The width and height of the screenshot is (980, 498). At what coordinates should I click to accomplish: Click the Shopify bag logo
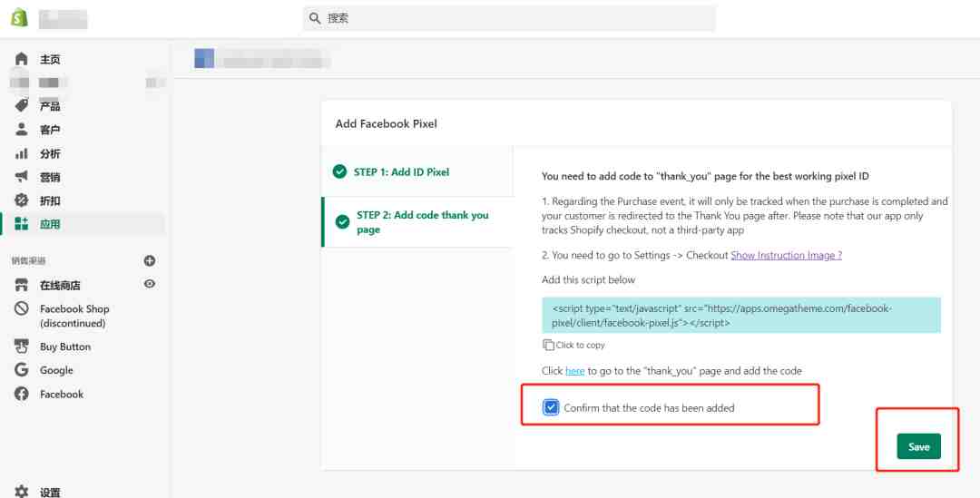coord(19,17)
